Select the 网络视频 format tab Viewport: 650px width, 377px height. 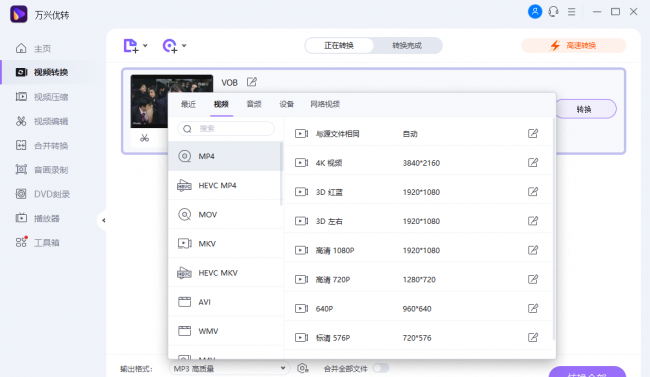(325, 104)
